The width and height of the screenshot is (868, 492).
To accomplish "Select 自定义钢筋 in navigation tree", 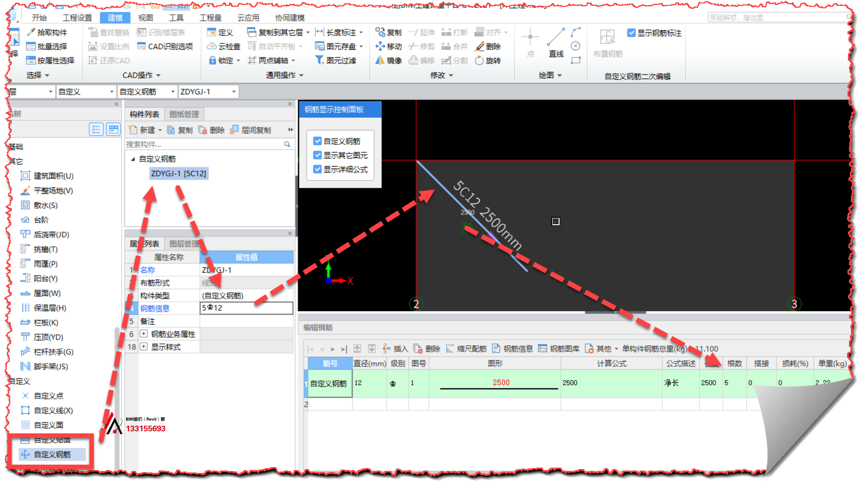I will pyautogui.click(x=52, y=454).
